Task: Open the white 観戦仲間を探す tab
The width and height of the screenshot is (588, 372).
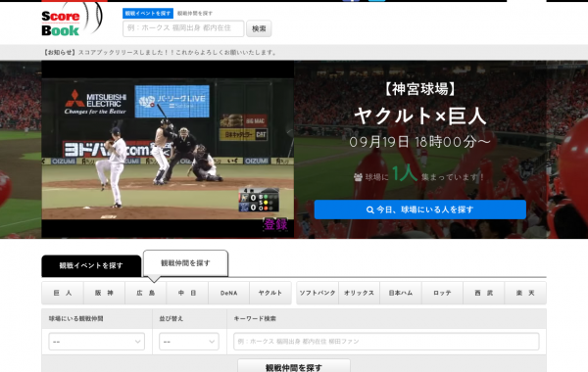Action: [x=185, y=263]
